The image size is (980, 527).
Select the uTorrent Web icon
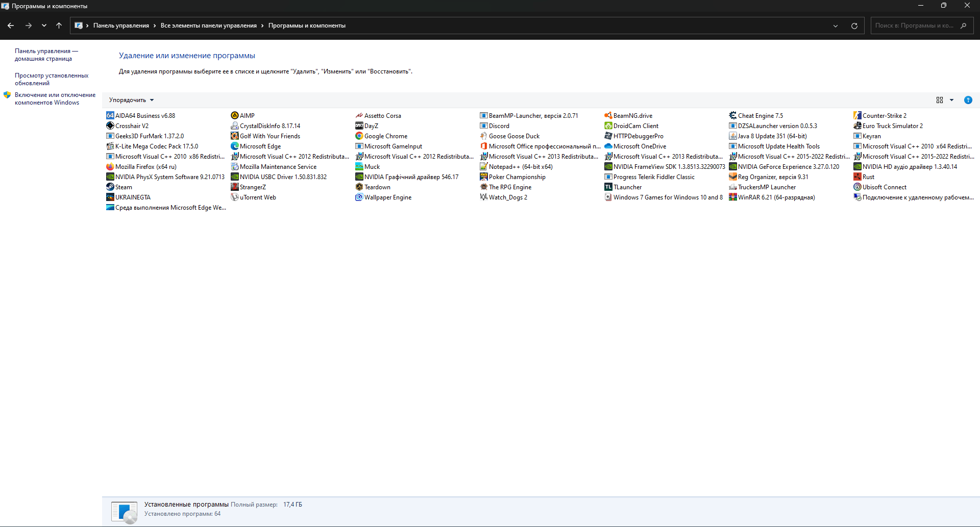235,197
